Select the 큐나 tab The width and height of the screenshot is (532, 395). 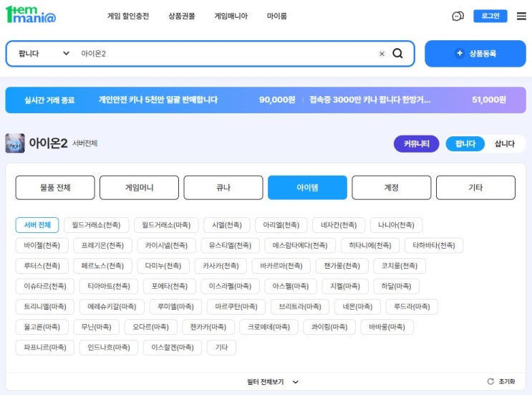223,188
